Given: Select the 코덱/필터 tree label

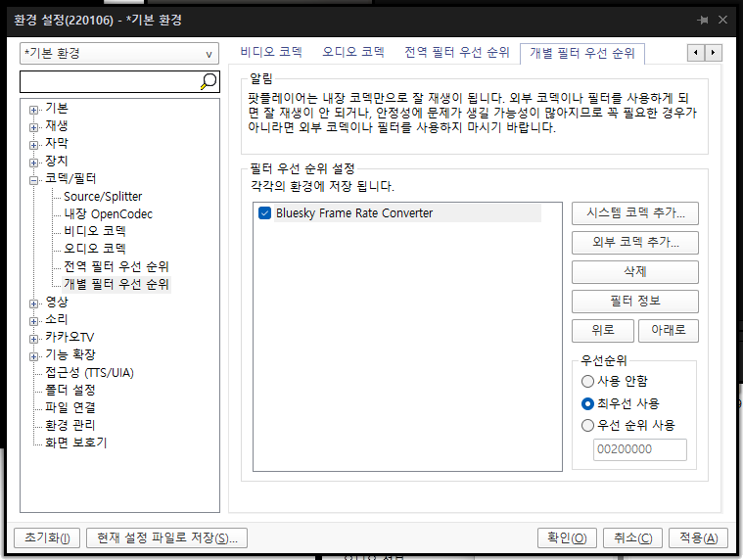Looking at the screenshot, I should [x=70, y=178].
